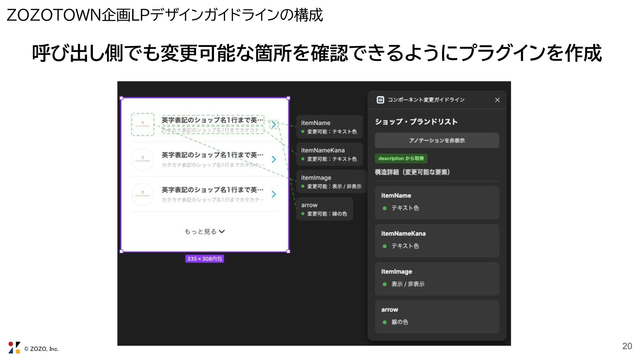Select the itemName annotation label
The height and width of the screenshot is (362, 644).
point(329,127)
